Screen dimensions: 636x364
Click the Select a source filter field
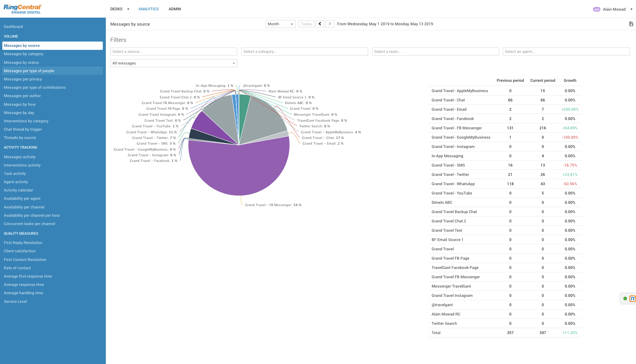(173, 52)
